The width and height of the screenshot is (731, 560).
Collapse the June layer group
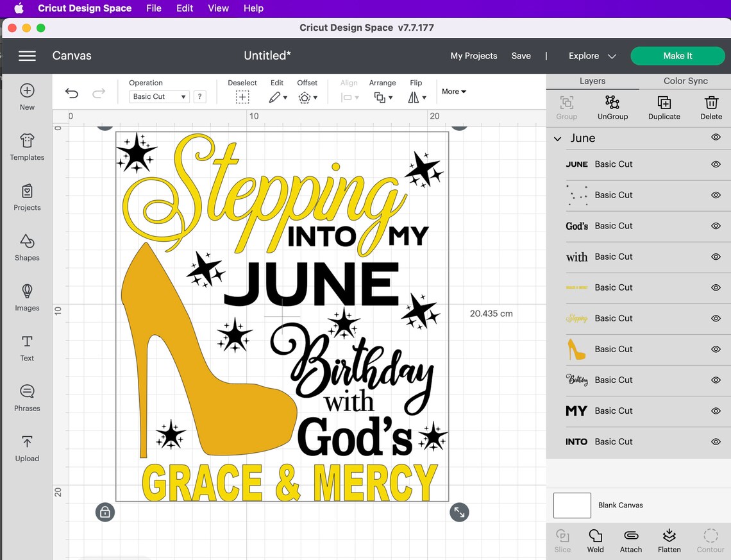point(557,138)
